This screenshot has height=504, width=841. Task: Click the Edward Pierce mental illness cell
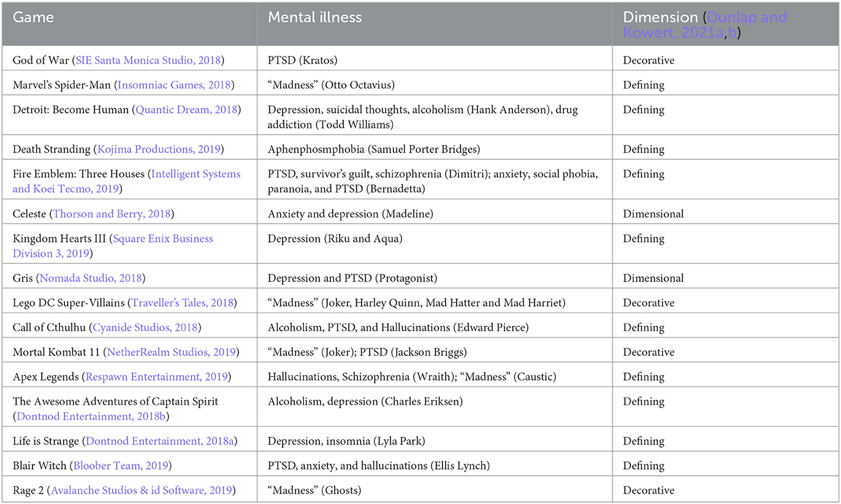coord(398,328)
